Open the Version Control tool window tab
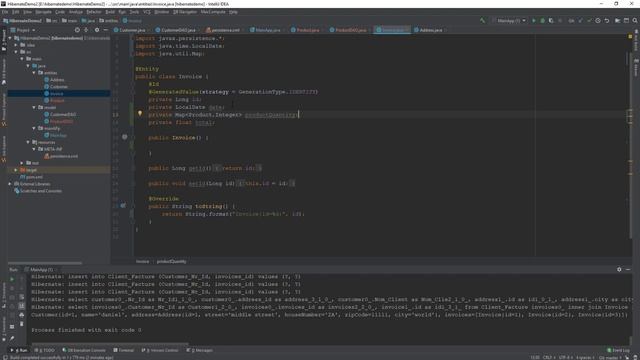Image resolution: width=640 pixels, height=360 pixels. [x=160, y=350]
